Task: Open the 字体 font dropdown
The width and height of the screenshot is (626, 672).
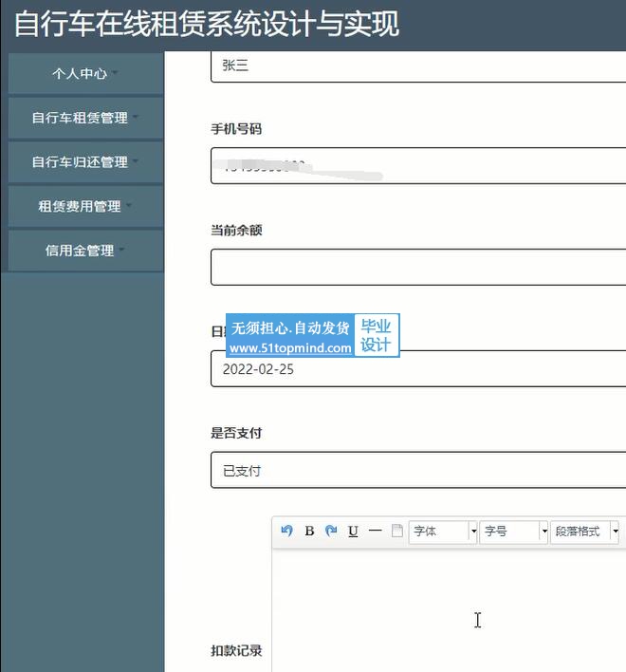Action: 443,532
